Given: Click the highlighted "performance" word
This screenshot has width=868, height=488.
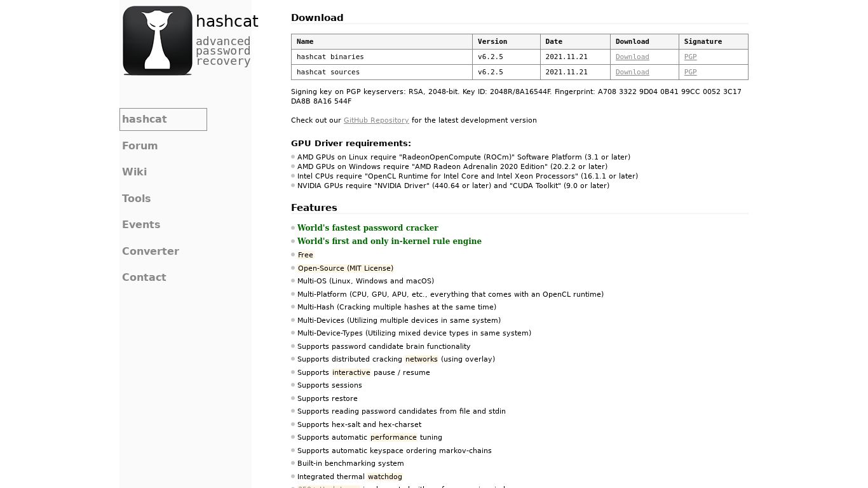Looking at the screenshot, I should [x=393, y=437].
